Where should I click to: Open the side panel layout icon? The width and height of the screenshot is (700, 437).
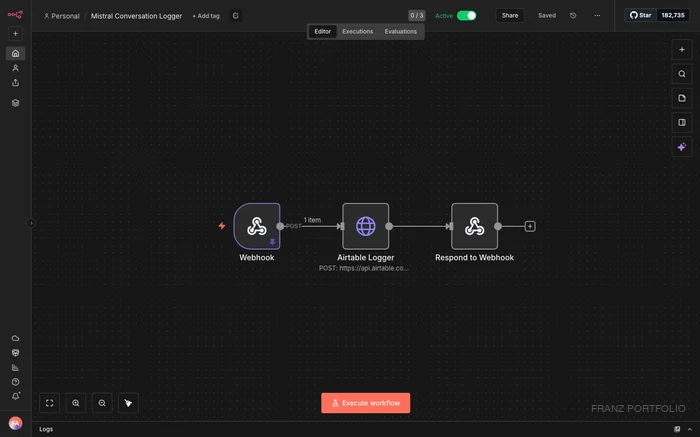pyautogui.click(x=682, y=122)
